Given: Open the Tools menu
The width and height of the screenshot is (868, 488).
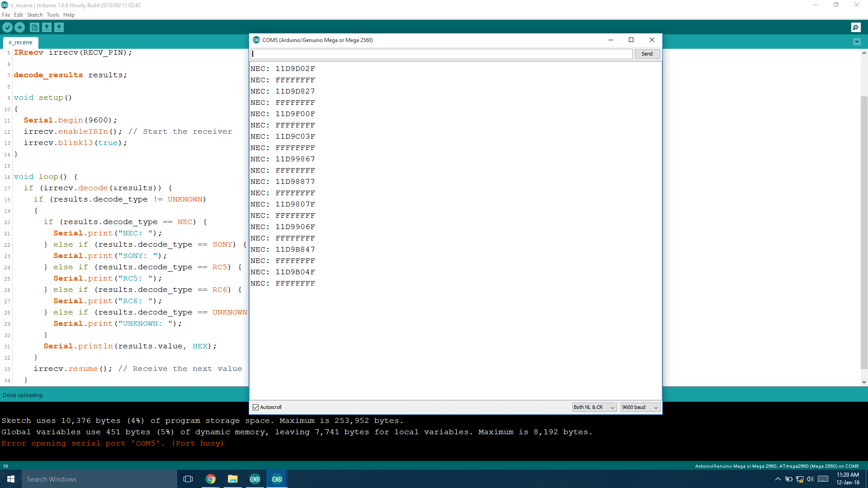Looking at the screenshot, I should (53, 15).
